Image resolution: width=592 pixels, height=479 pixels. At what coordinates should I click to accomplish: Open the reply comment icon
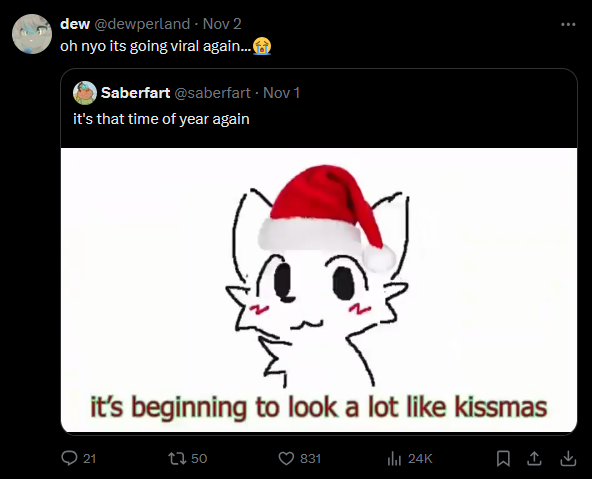point(69,458)
